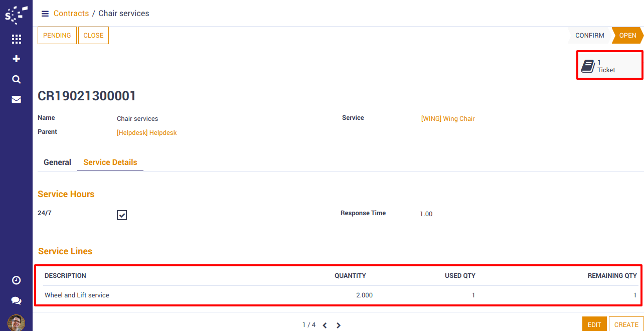Open the [WING] Wing Chair link
Screen dimensions: 644x331
click(x=447, y=119)
